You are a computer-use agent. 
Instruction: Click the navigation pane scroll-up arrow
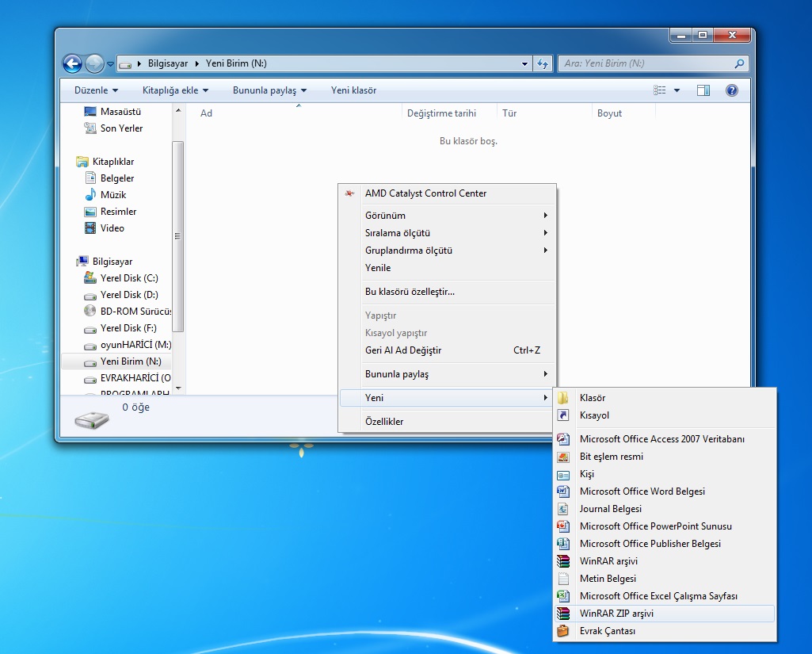pos(178,110)
